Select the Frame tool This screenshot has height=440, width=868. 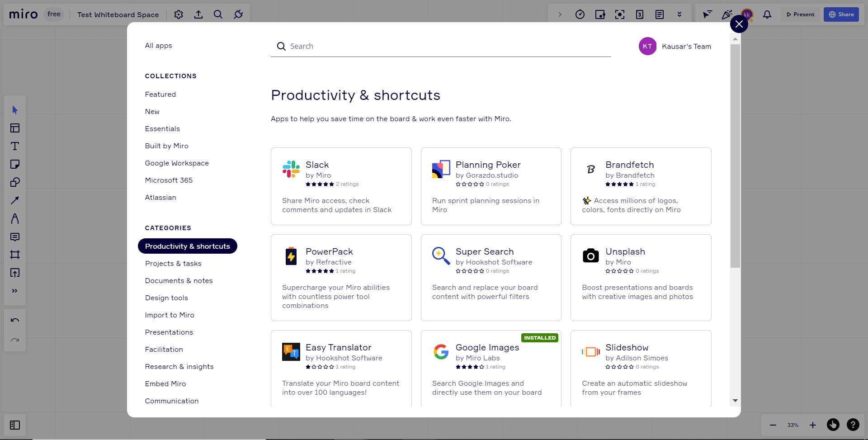(x=15, y=255)
